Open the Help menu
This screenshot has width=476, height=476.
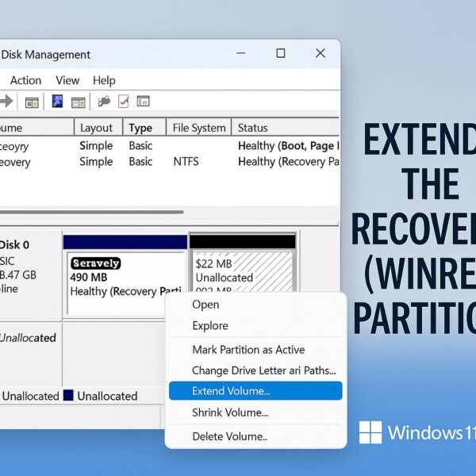click(x=104, y=80)
